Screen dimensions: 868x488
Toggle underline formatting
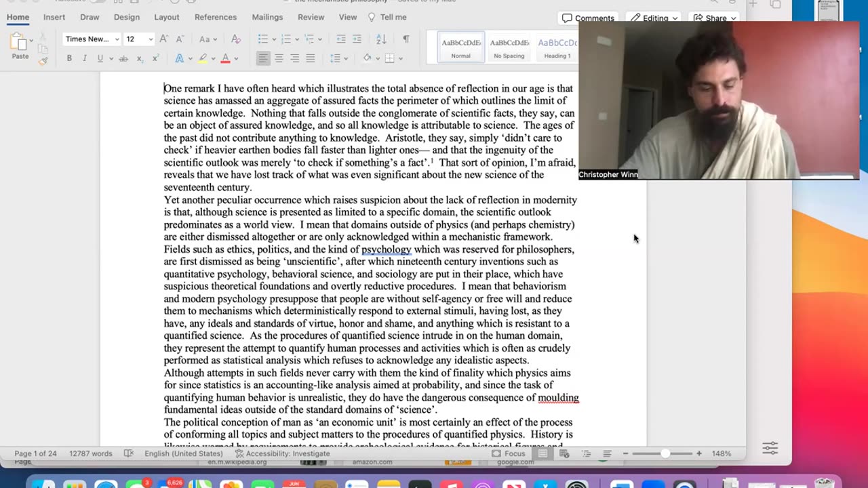coord(100,59)
